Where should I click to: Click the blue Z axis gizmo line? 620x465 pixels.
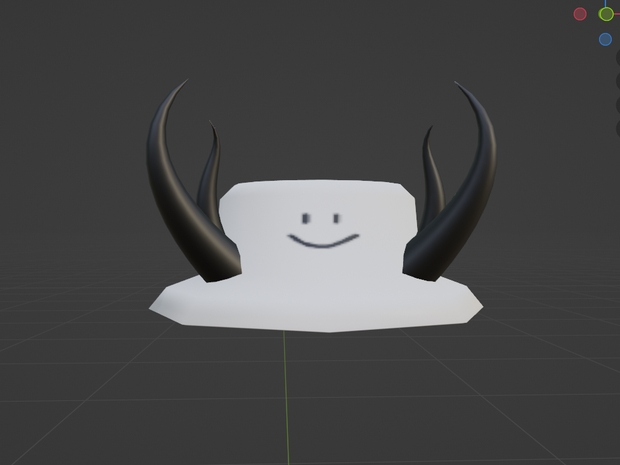point(605,3)
